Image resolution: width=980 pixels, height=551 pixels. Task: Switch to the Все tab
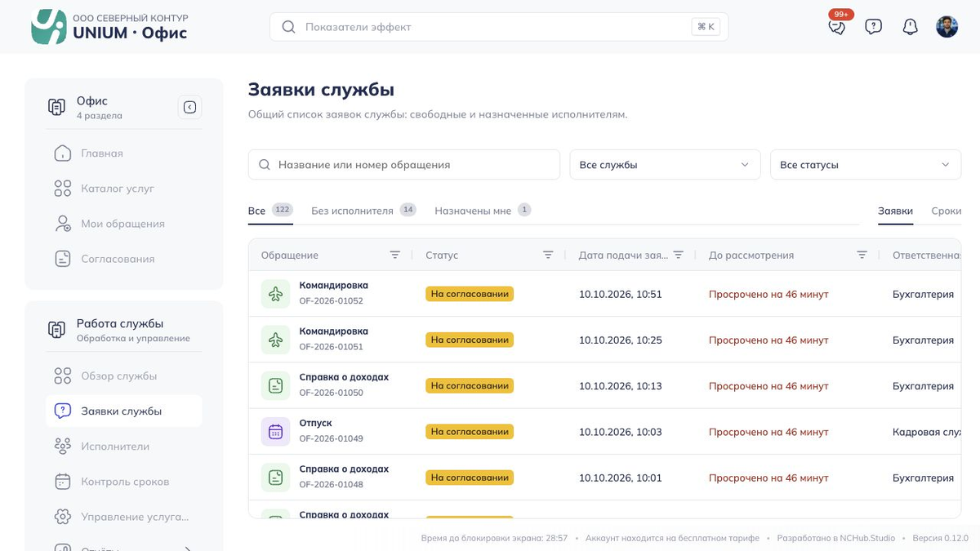[270, 211]
